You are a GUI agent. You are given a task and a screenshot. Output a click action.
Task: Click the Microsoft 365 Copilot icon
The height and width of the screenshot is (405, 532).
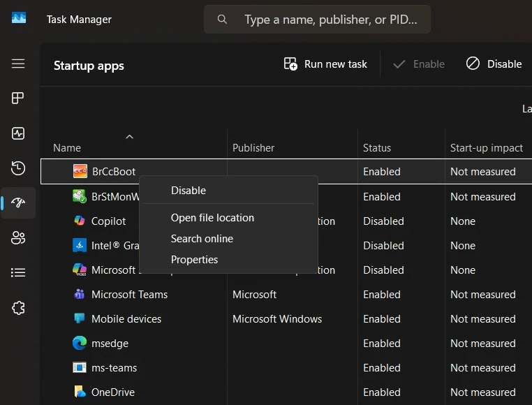click(80, 270)
